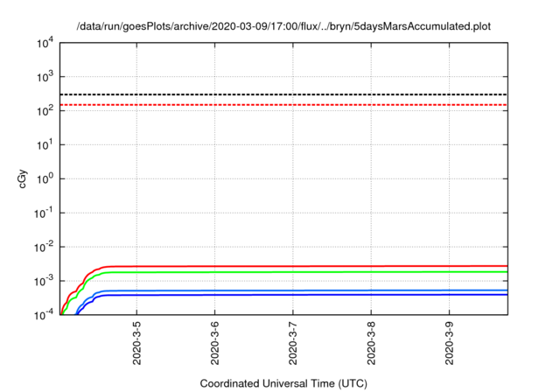Click the Coordinated Universal Time (UTC) axis title
560x392 pixels.
coord(283,384)
